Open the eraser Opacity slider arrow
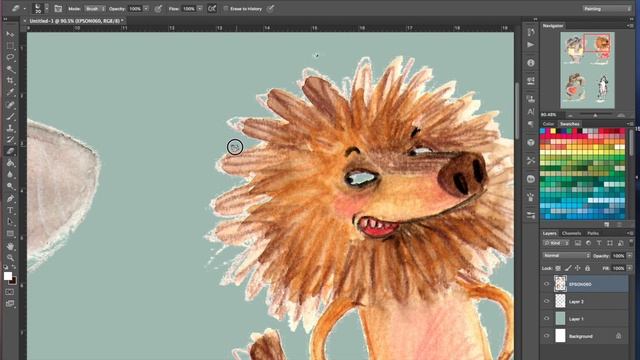Image resolution: width=640 pixels, height=360 pixels. coord(146,9)
